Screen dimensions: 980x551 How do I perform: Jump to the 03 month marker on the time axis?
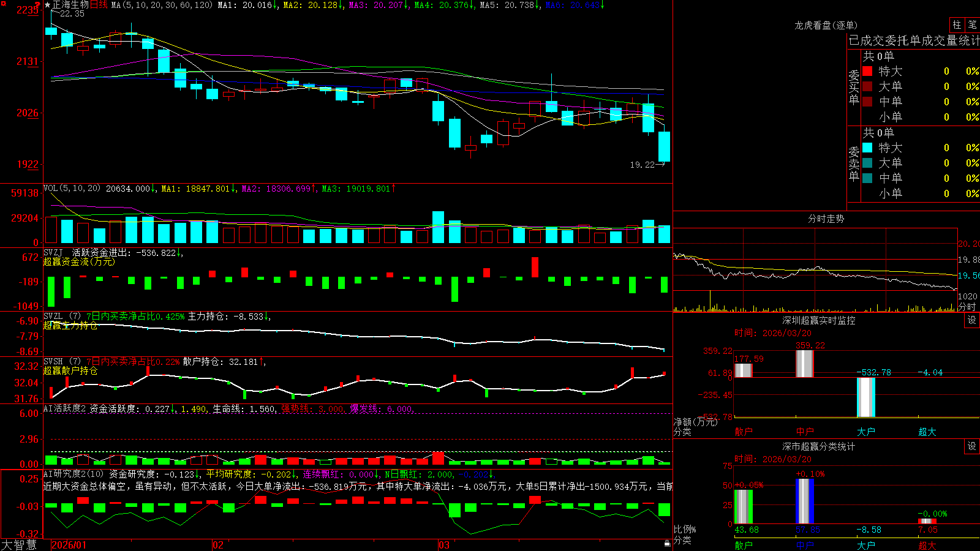tap(444, 545)
